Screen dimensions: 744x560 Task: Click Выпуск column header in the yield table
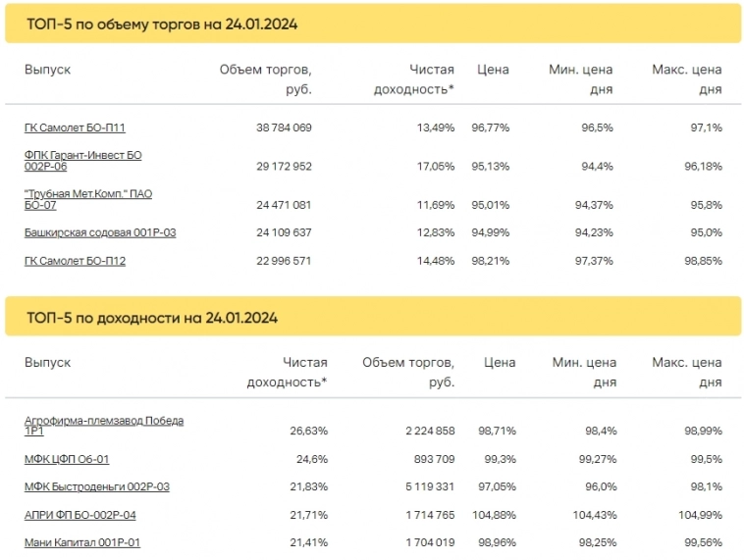(x=48, y=363)
